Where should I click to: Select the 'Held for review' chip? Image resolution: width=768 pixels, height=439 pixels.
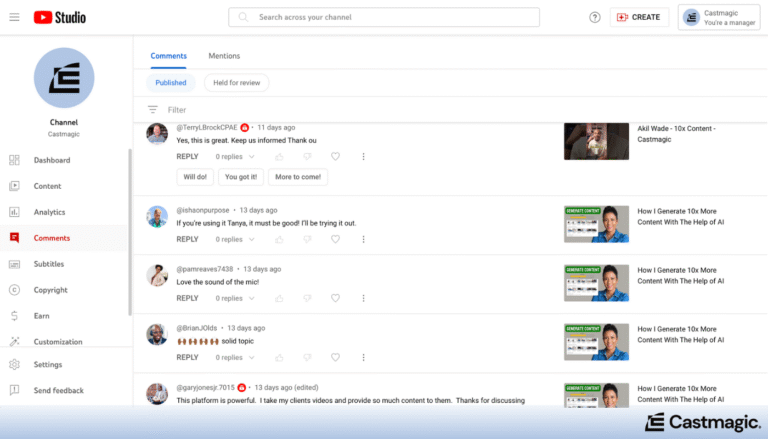(x=236, y=83)
